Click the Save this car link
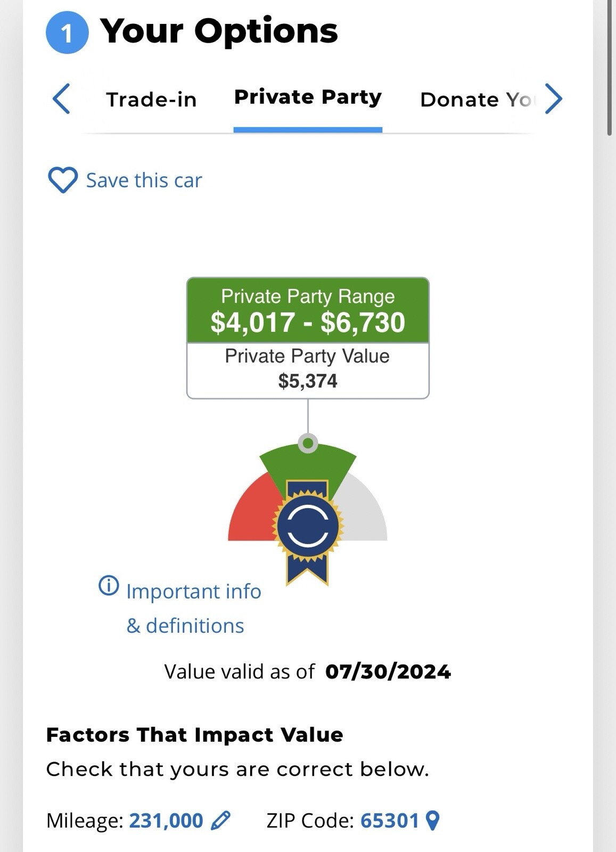This screenshot has width=616, height=852. 144,181
